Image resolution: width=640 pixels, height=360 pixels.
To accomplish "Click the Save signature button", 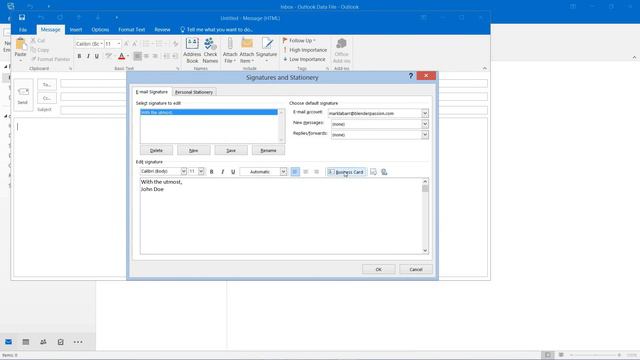I will point(231,150).
